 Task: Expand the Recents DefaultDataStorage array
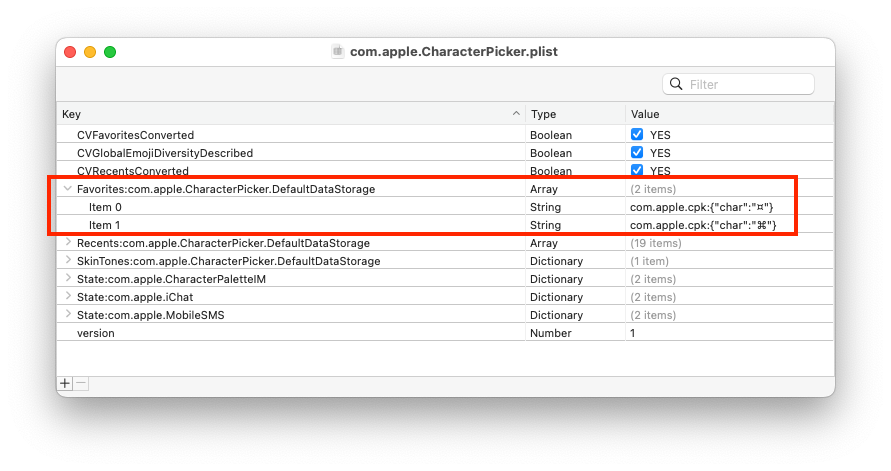(x=68, y=243)
